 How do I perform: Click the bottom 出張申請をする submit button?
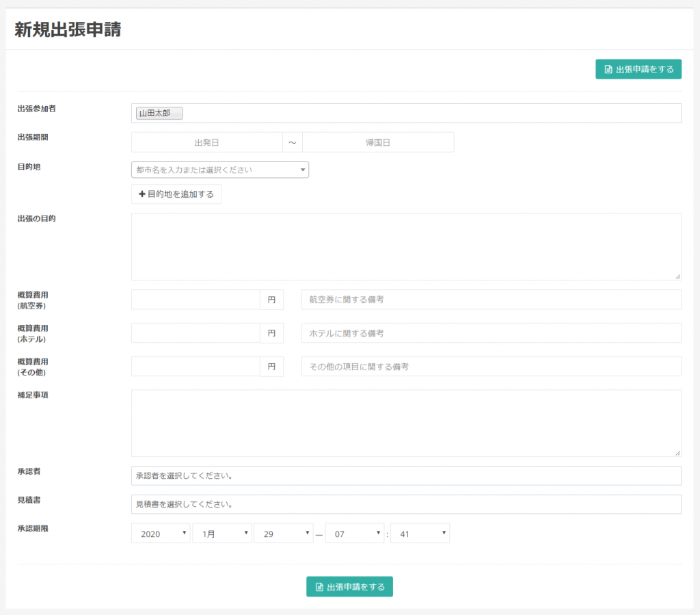[349, 587]
